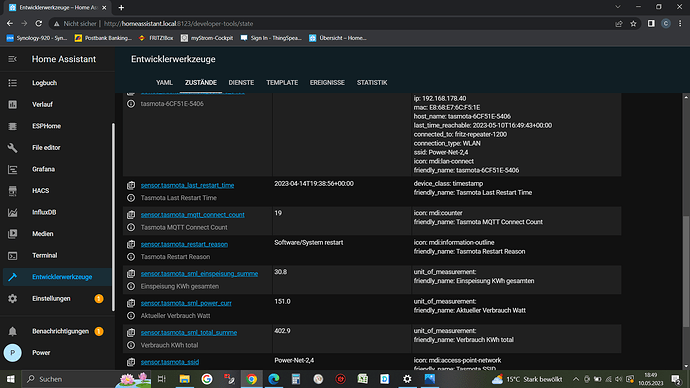690x388 pixels.
Task: Open sensor.tasmota_restart_reason entity link
Action: point(184,244)
